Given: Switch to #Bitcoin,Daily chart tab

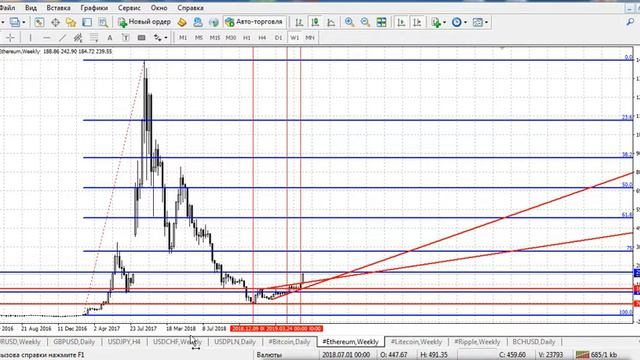Looking at the screenshot, I should pyautogui.click(x=289, y=342).
